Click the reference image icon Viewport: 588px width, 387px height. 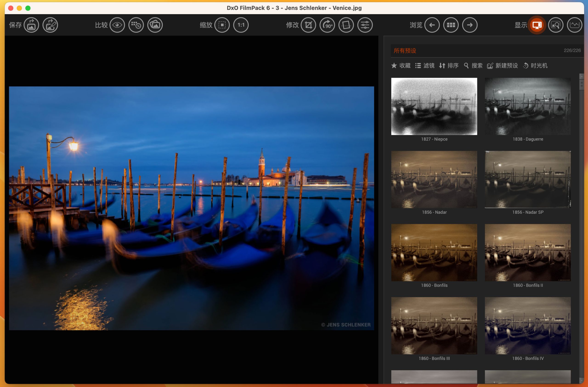pyautogui.click(x=155, y=25)
